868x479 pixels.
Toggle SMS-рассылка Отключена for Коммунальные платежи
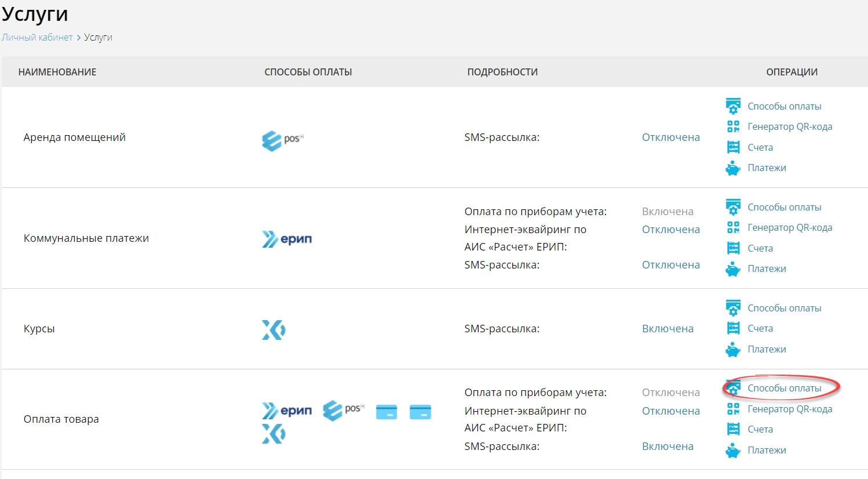[671, 265]
